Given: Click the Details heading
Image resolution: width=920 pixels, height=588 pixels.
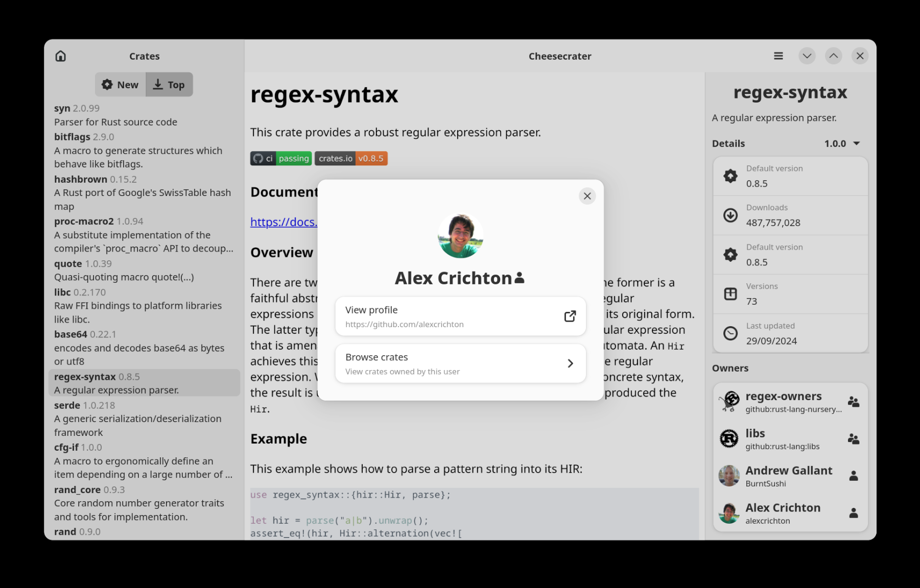Looking at the screenshot, I should (728, 143).
